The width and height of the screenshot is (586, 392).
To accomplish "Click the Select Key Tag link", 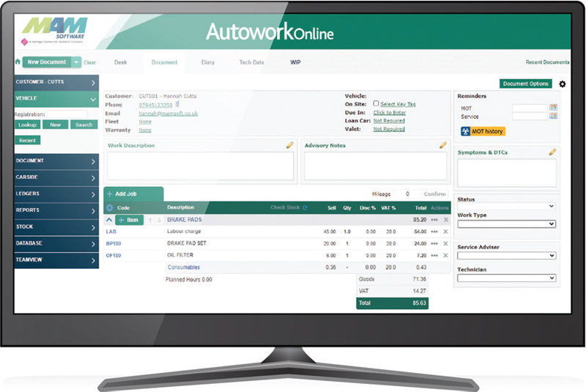I will (398, 104).
